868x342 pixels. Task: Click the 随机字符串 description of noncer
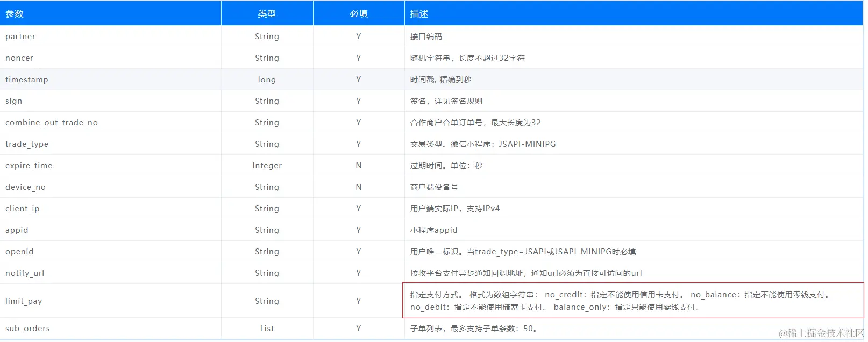coord(467,58)
